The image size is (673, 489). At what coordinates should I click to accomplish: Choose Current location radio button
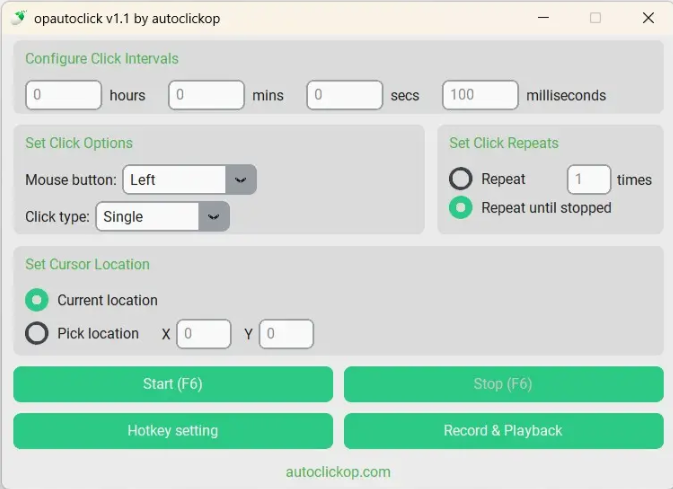coord(37,300)
